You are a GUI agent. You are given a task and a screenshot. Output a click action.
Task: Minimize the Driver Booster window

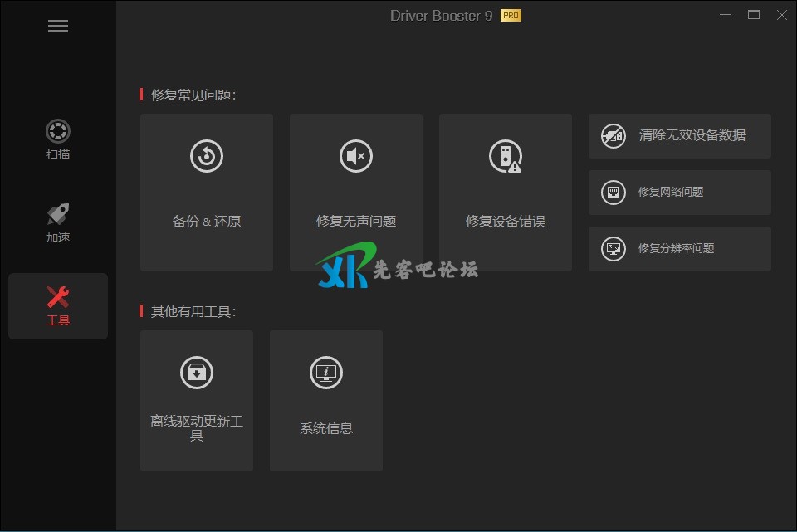(726, 15)
